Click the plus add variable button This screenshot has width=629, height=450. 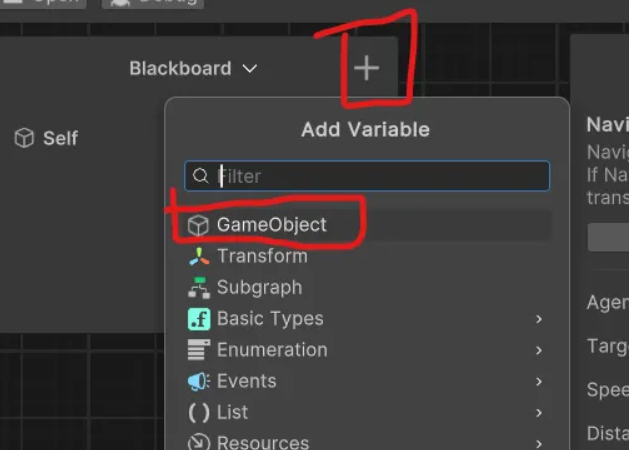pos(367,68)
